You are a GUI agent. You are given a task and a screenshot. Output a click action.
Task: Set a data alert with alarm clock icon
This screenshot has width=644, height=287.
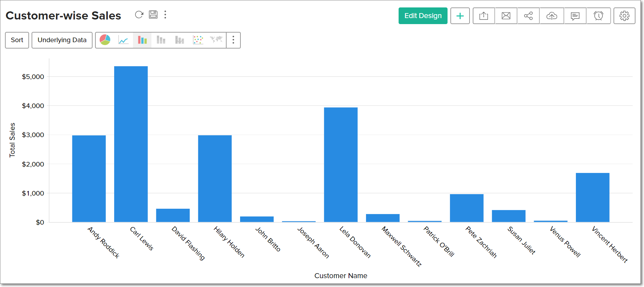(599, 16)
